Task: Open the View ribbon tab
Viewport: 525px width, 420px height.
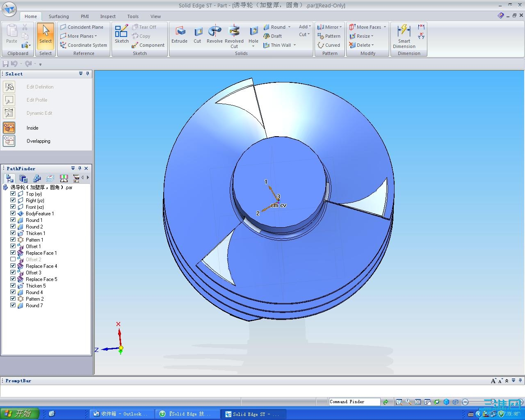Action: pos(155,16)
